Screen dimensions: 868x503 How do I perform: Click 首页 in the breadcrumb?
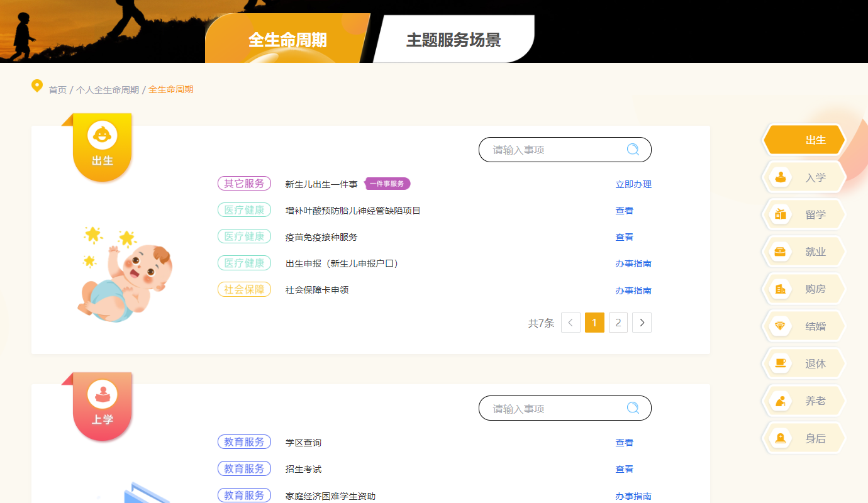(x=57, y=90)
